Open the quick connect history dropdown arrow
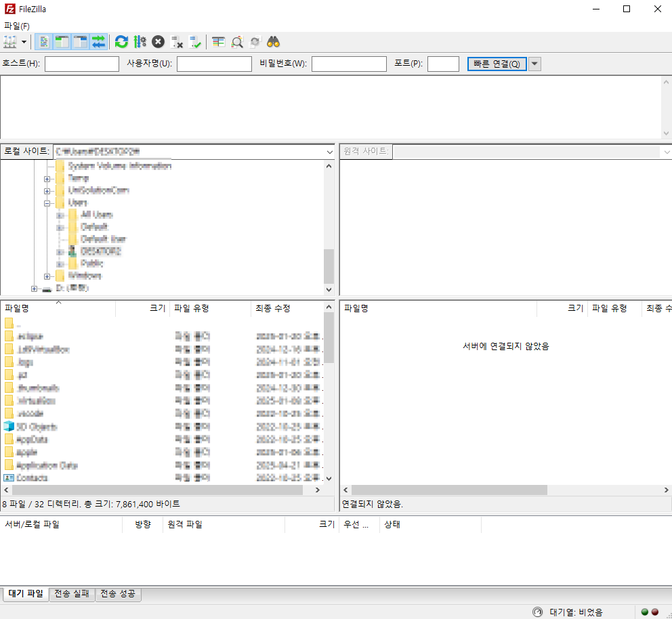Image resolution: width=672 pixels, height=619 pixels. 534,64
